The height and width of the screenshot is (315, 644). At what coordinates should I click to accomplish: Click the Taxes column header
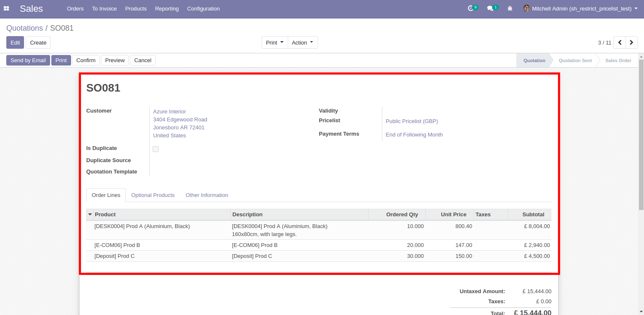tap(491, 214)
